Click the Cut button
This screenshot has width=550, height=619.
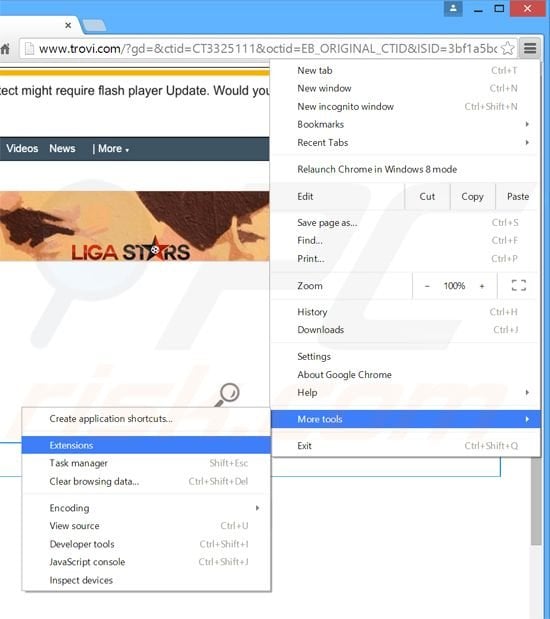click(427, 196)
